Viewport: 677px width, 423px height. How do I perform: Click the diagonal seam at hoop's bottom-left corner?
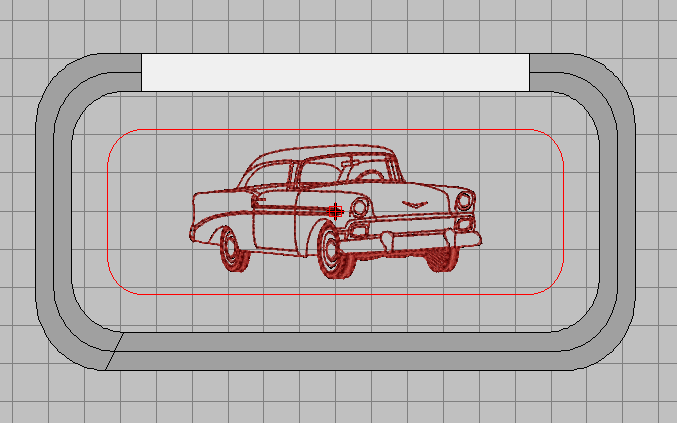[113, 352]
